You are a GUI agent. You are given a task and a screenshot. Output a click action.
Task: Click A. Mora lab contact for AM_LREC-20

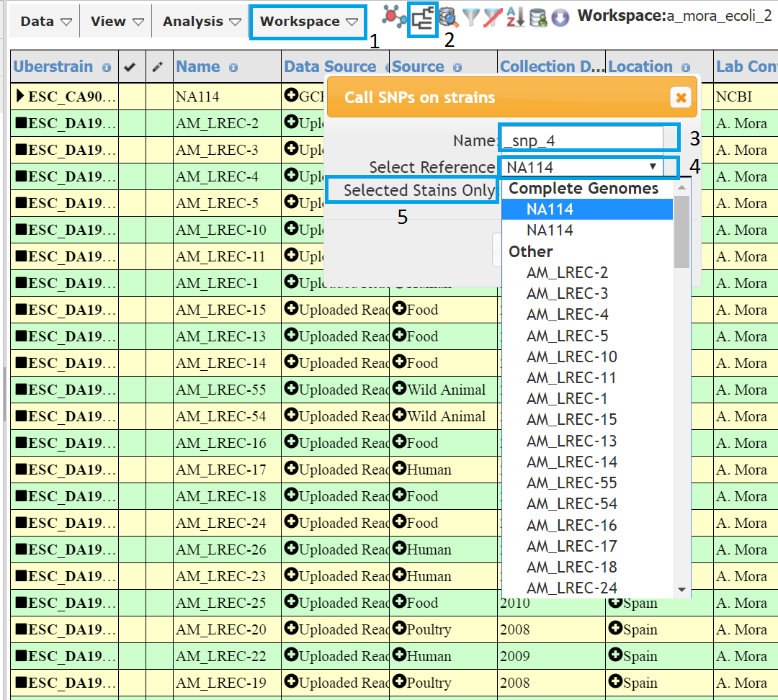pos(746,629)
